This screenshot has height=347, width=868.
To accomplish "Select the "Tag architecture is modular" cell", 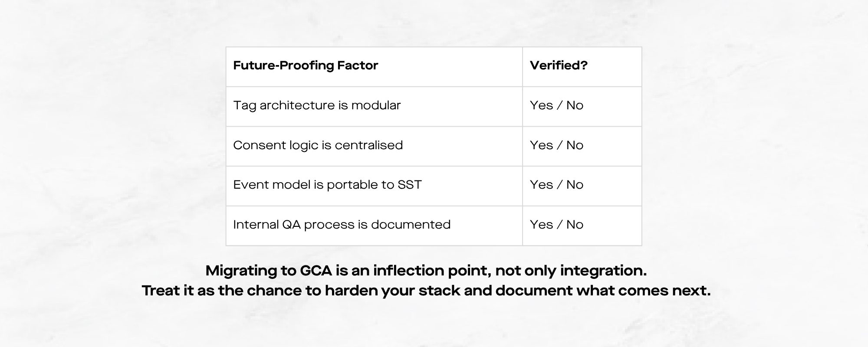I will pyautogui.click(x=317, y=105).
